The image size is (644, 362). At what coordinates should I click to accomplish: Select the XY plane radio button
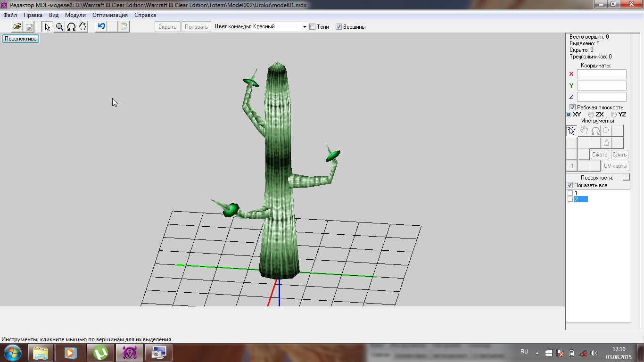click(x=569, y=115)
